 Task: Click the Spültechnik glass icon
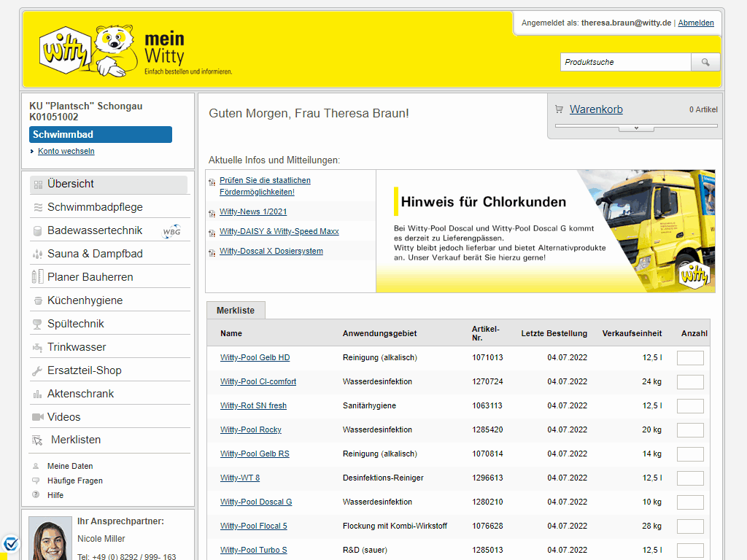point(37,324)
